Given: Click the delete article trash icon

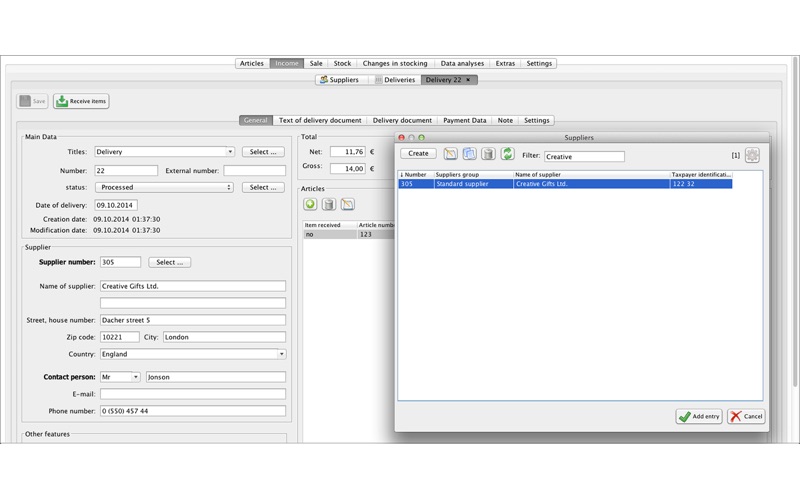Looking at the screenshot, I should point(329,205).
